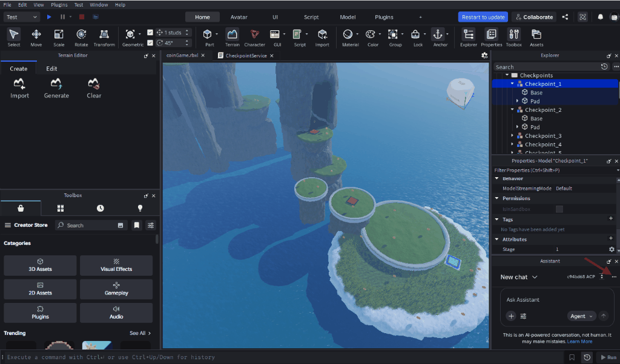Open the Toolbox lightbulb tab

[140, 208]
